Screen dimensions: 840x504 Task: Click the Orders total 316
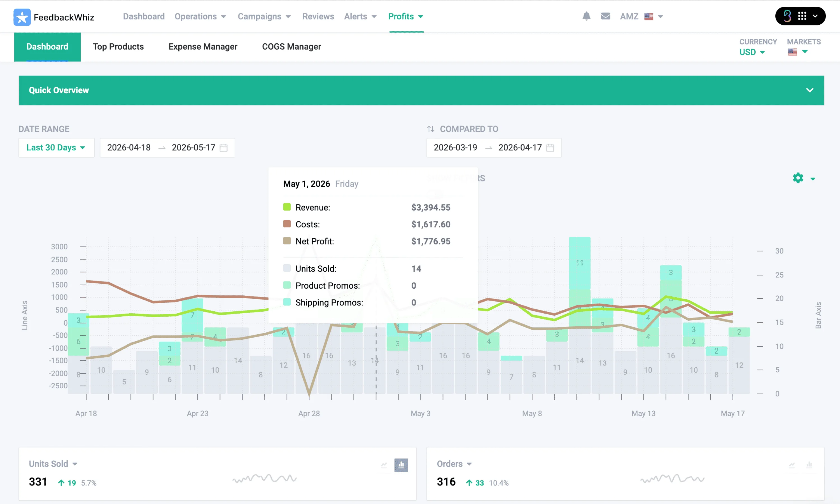(446, 482)
